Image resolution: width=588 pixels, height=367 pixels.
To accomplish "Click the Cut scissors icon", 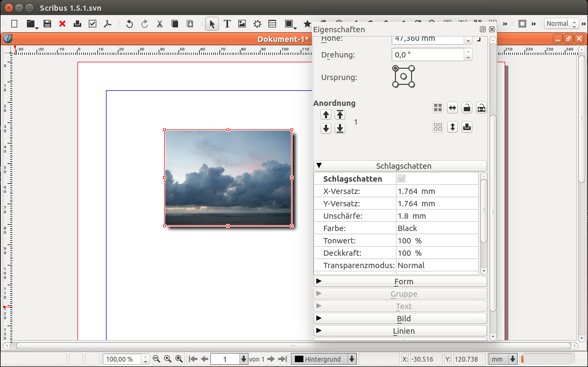I will (160, 24).
